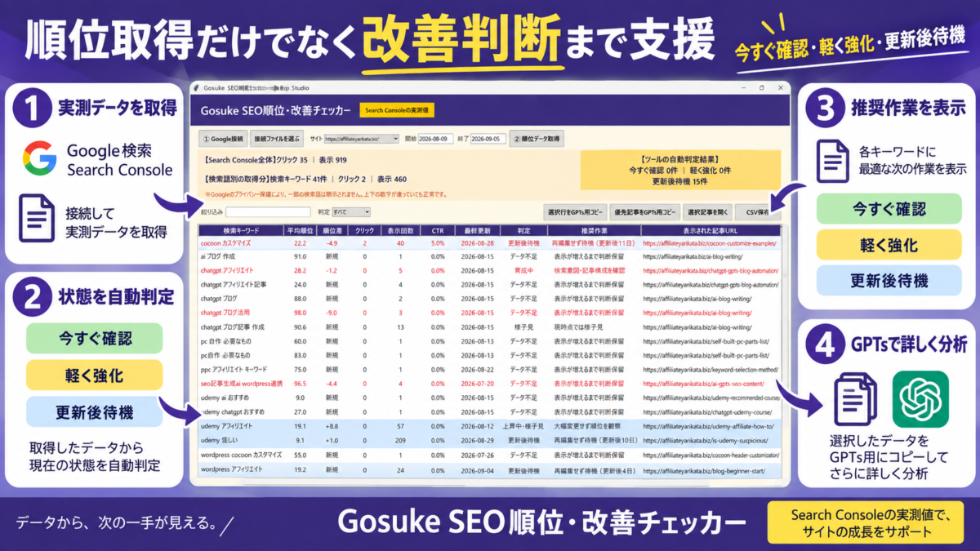Click the double-document copy icon next to ChatGPT logo

[854, 399]
